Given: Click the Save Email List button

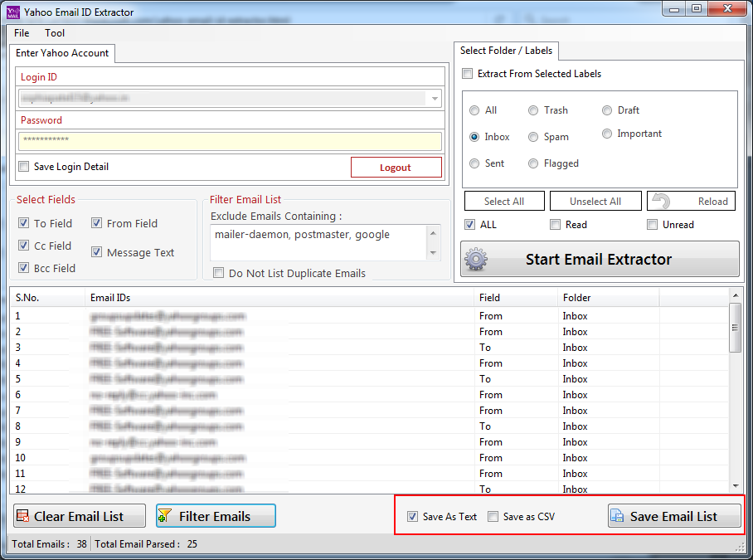Looking at the screenshot, I should click(x=674, y=516).
